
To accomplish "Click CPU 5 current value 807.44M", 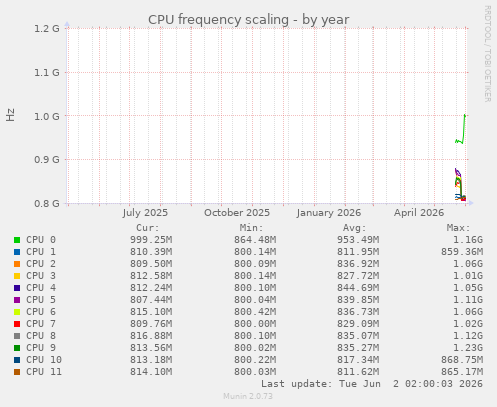I will [151, 300].
